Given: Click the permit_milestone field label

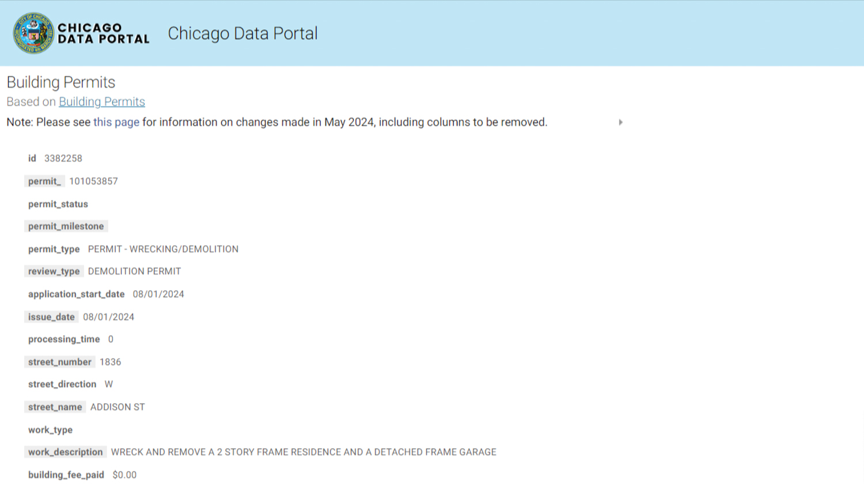Looking at the screenshot, I should point(66,226).
